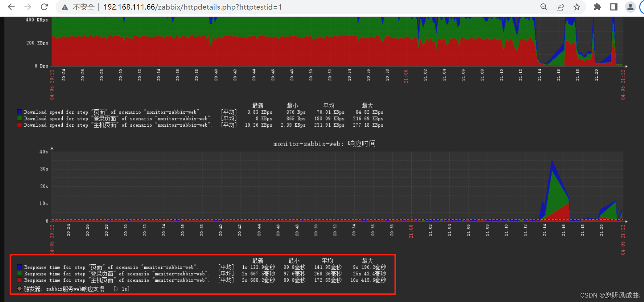
Task: Open the user profile avatar
Action: pos(630,7)
